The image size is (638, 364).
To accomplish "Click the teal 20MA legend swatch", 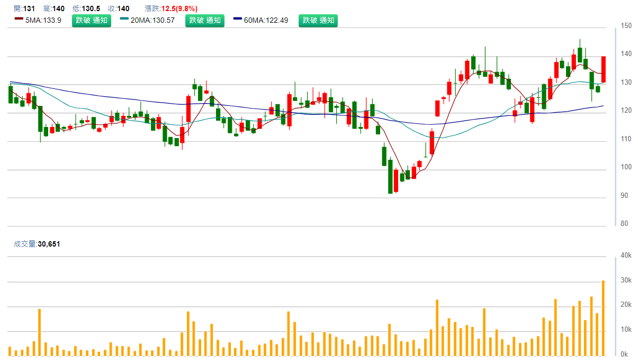I will (x=124, y=19).
